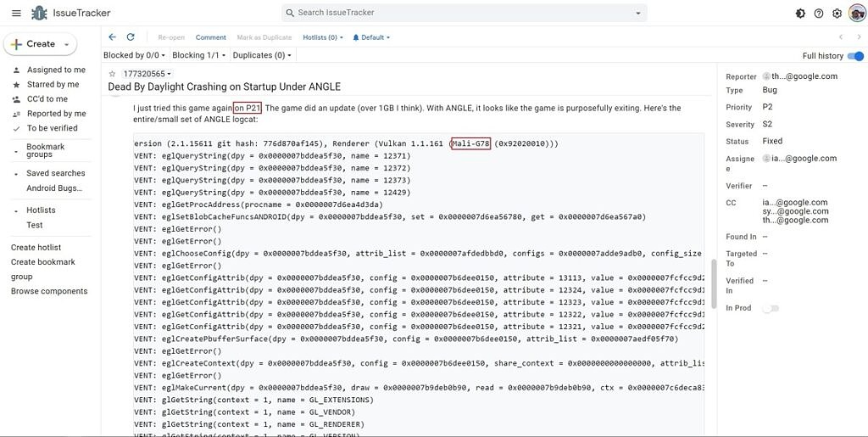
Task: Click Create bookmark group link
Action: click(x=42, y=269)
